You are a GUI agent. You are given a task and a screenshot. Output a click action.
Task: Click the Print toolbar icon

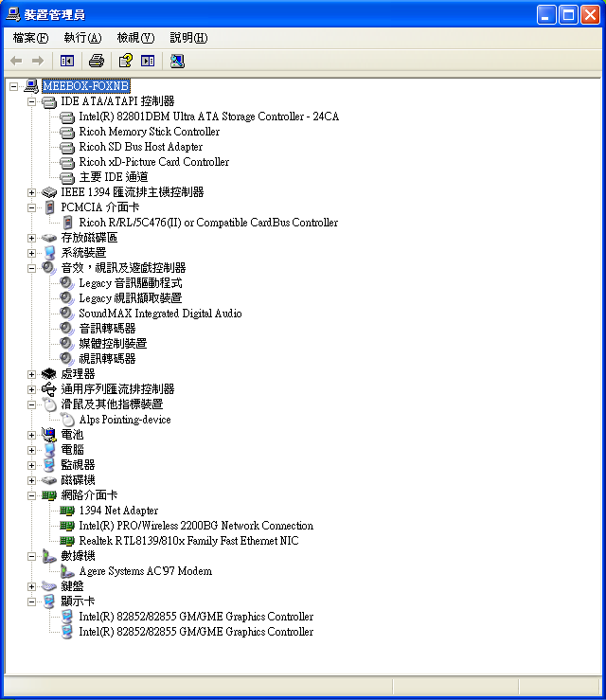click(x=97, y=61)
